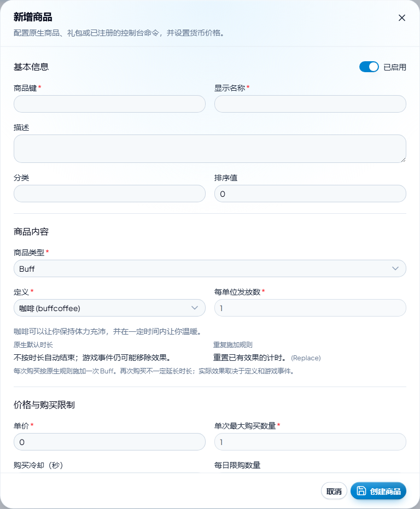Screen dimensions: 420x509
Task: Click the 排序值 field showing 0
Action: 310,194
